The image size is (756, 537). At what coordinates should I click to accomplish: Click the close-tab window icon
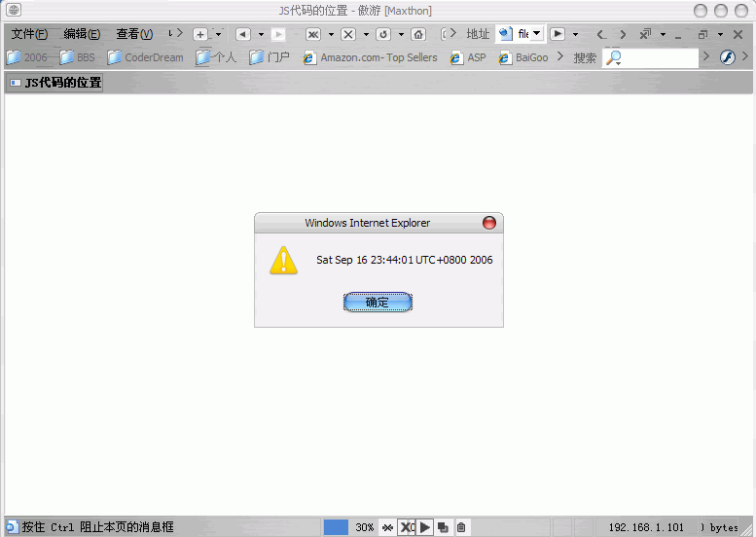(645, 34)
